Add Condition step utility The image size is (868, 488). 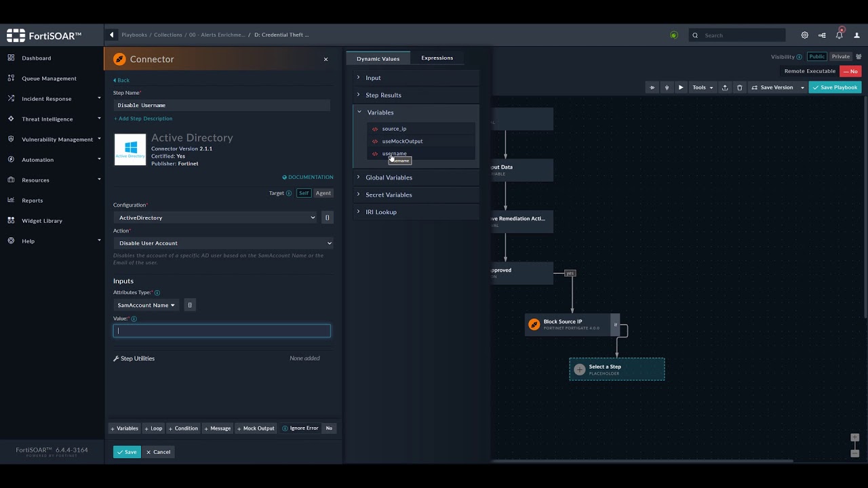click(x=183, y=428)
